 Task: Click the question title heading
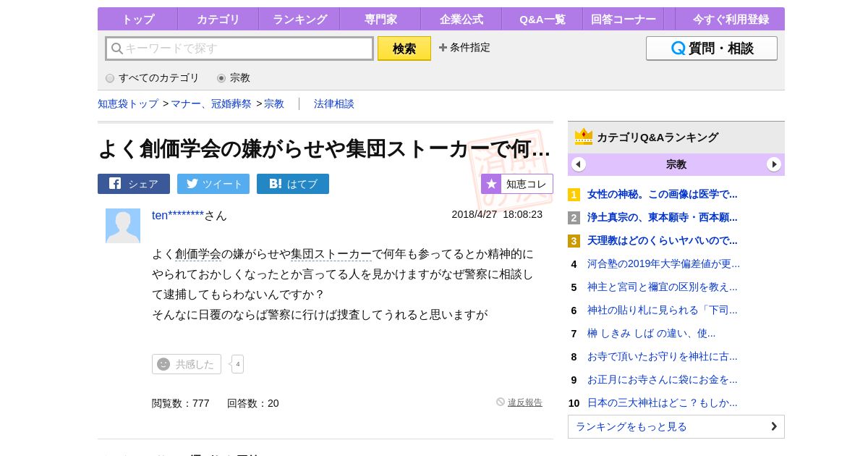(x=324, y=148)
